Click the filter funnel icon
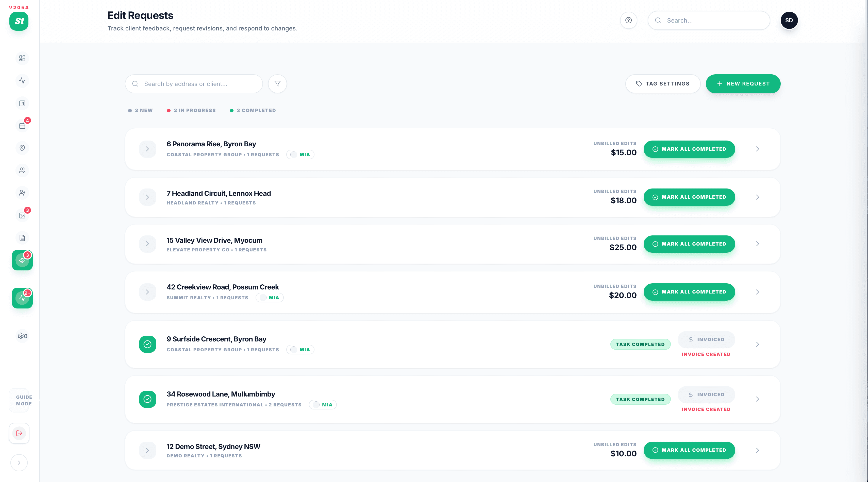868x482 pixels. (x=277, y=83)
